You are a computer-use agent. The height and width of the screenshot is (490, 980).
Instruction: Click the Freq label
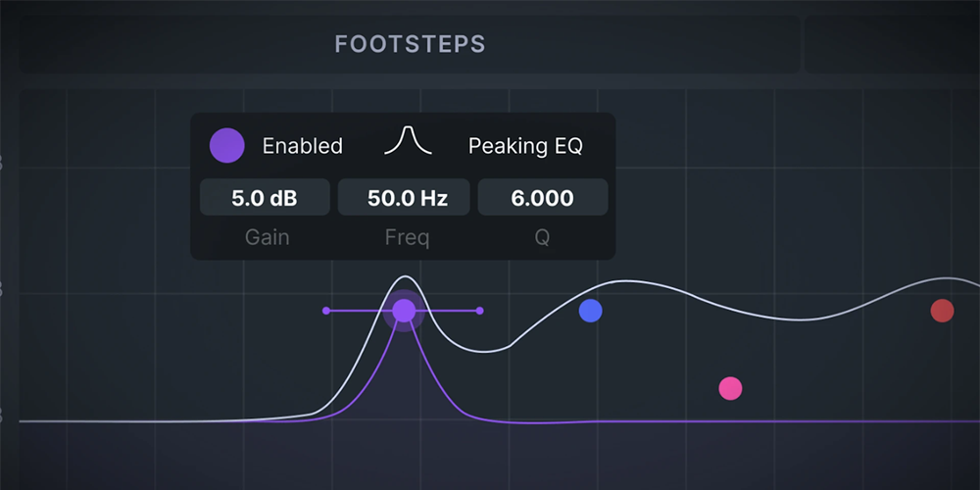click(407, 237)
